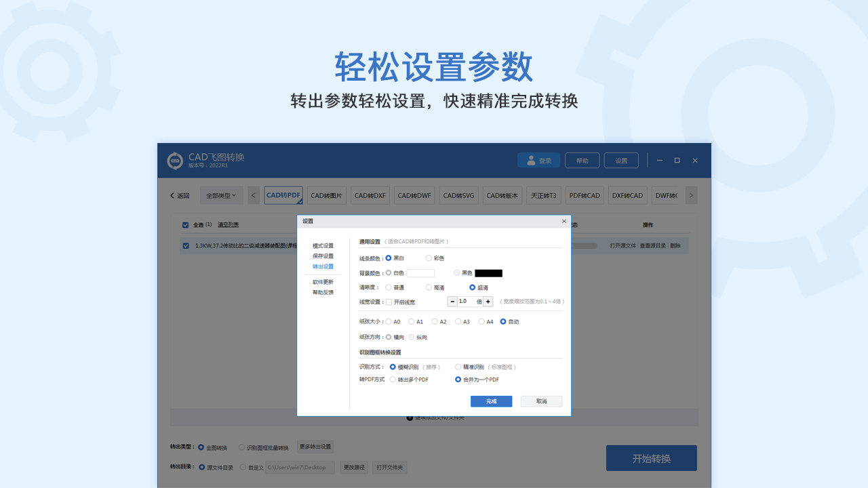Image resolution: width=868 pixels, height=488 pixels.
Task: Enable the 开启线宽 checkbox
Action: click(x=389, y=301)
